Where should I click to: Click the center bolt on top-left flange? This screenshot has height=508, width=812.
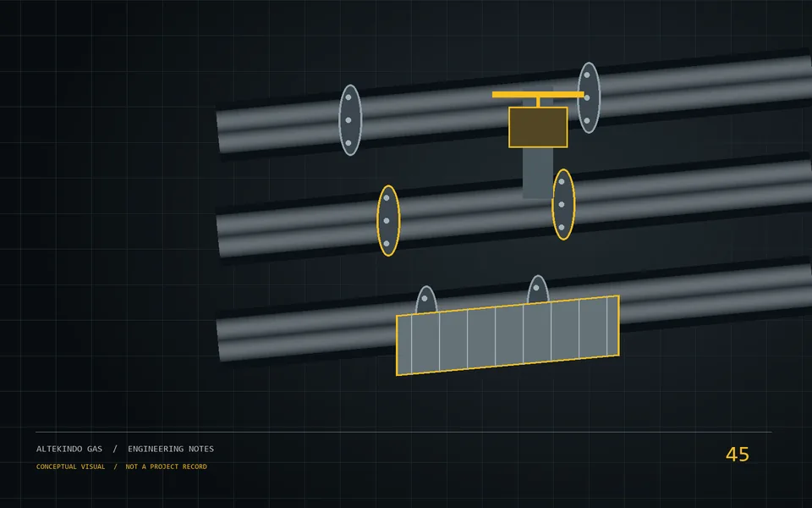click(348, 120)
